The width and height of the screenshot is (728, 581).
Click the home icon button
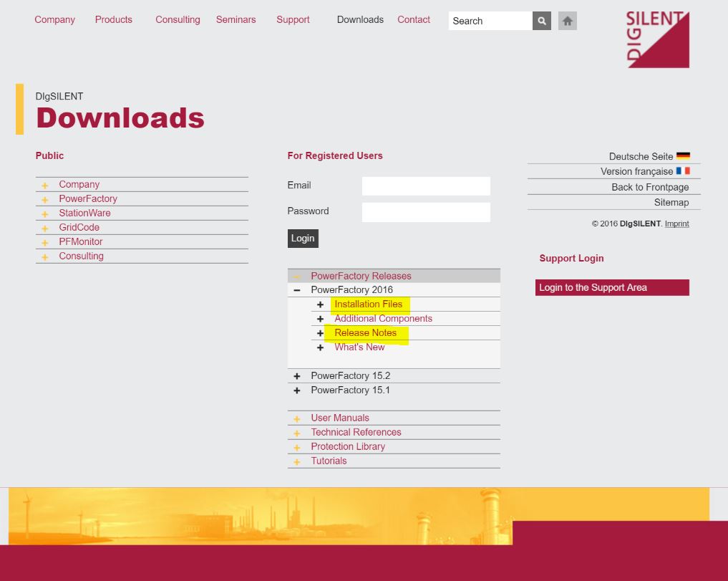[568, 21]
